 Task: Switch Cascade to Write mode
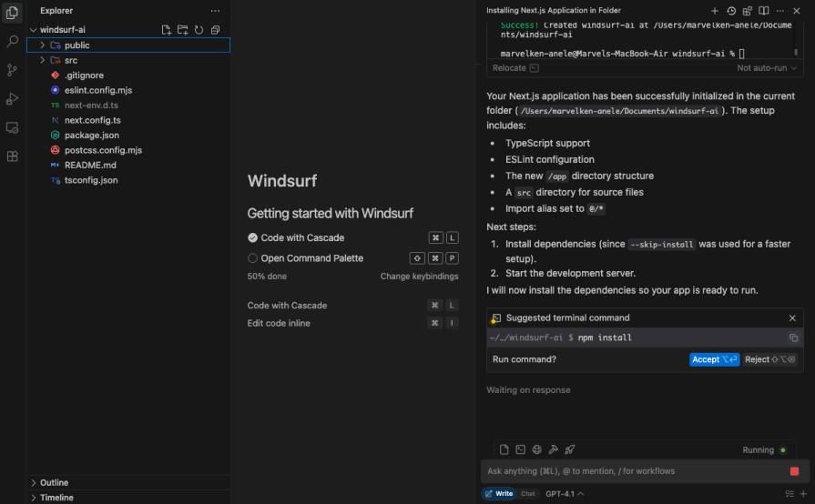tap(499, 494)
